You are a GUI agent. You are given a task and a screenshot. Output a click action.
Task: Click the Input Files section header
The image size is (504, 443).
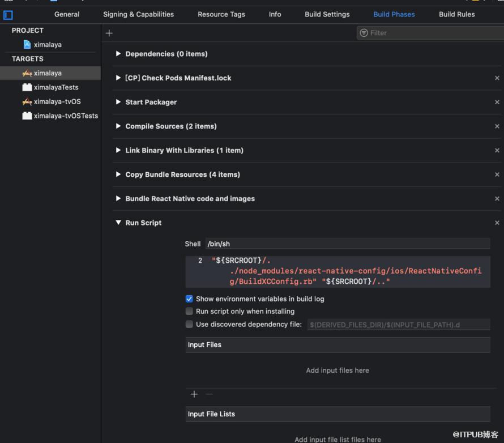(338, 344)
